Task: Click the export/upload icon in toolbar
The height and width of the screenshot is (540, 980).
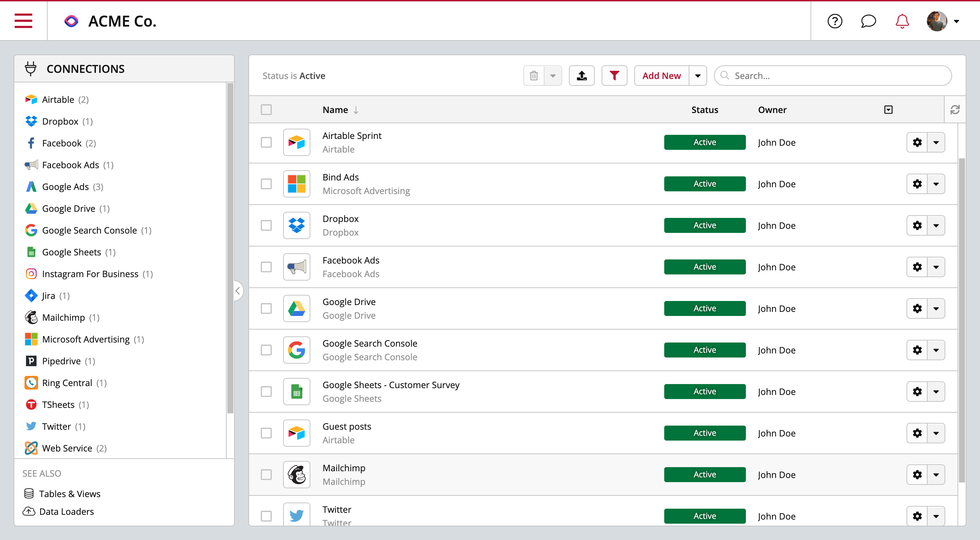Action: click(x=581, y=75)
